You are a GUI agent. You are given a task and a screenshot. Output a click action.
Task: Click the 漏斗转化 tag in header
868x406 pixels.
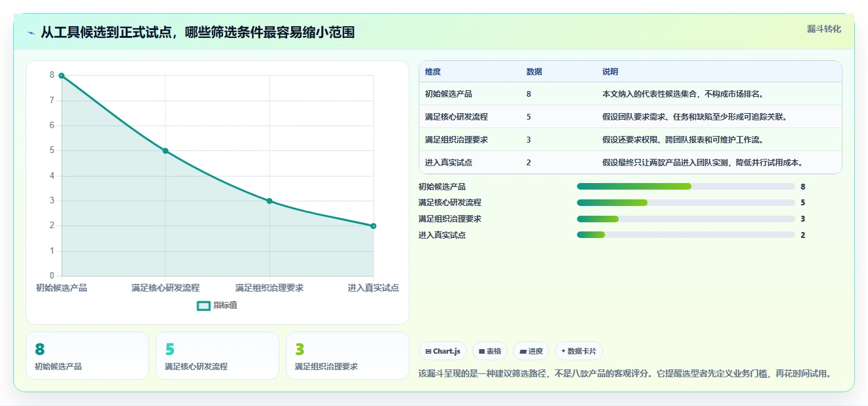tap(824, 29)
